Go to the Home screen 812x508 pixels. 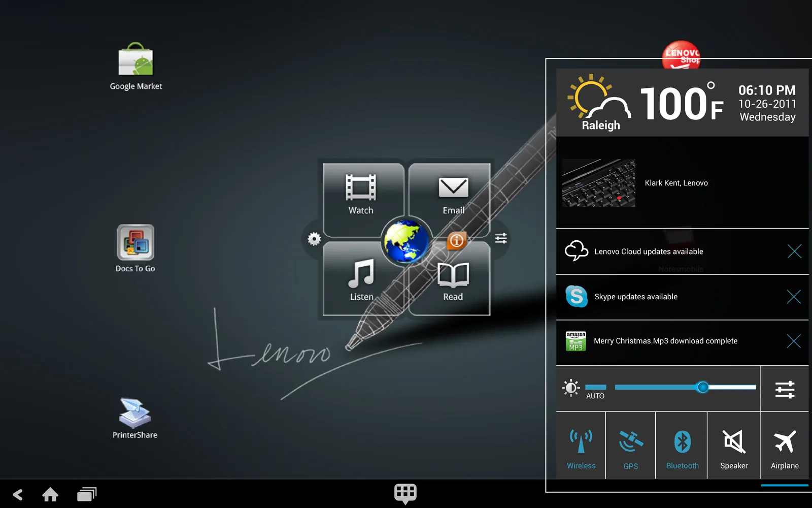click(50, 494)
